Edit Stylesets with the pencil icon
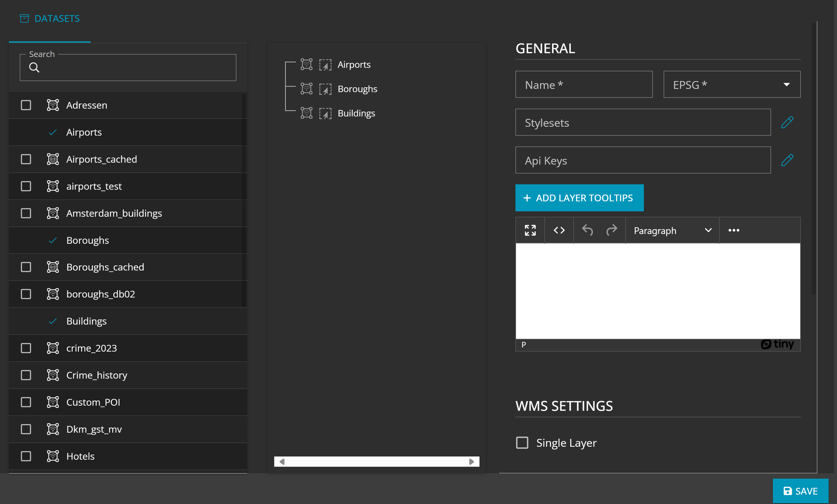 (x=787, y=123)
